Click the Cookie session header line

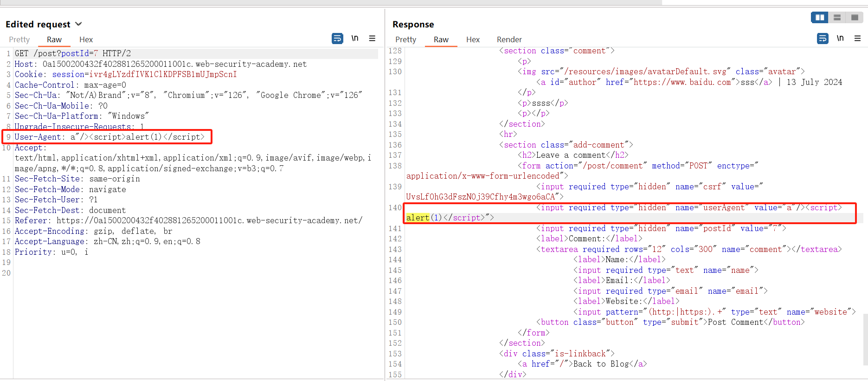point(126,74)
